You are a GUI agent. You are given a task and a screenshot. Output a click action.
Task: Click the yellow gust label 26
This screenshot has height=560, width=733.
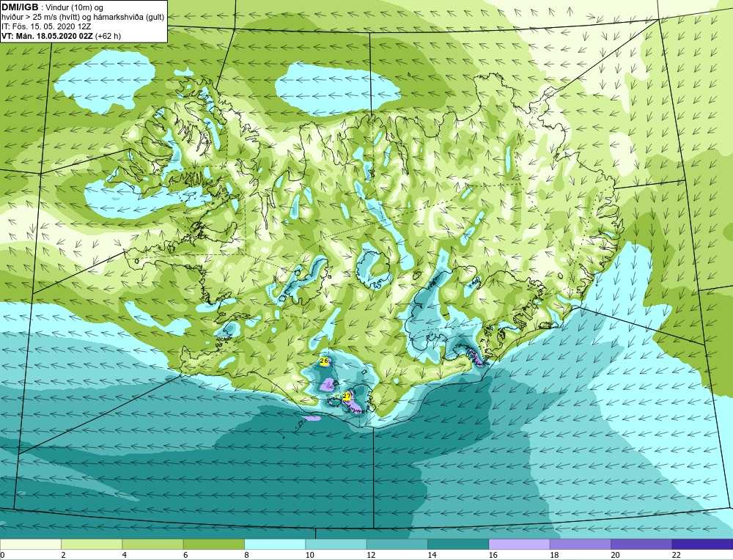coord(324,361)
